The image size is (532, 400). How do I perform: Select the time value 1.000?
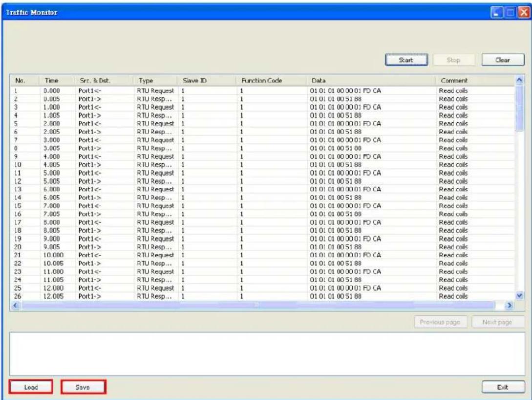52,107
